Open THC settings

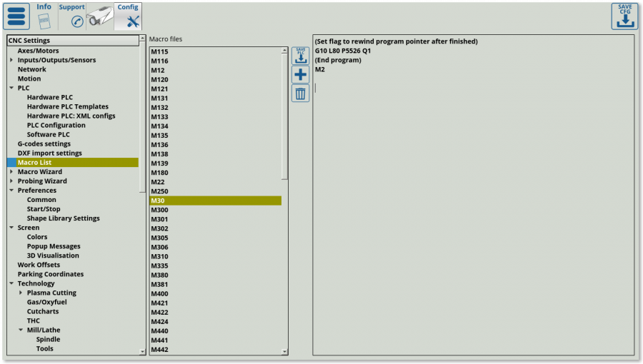pyautogui.click(x=33, y=320)
